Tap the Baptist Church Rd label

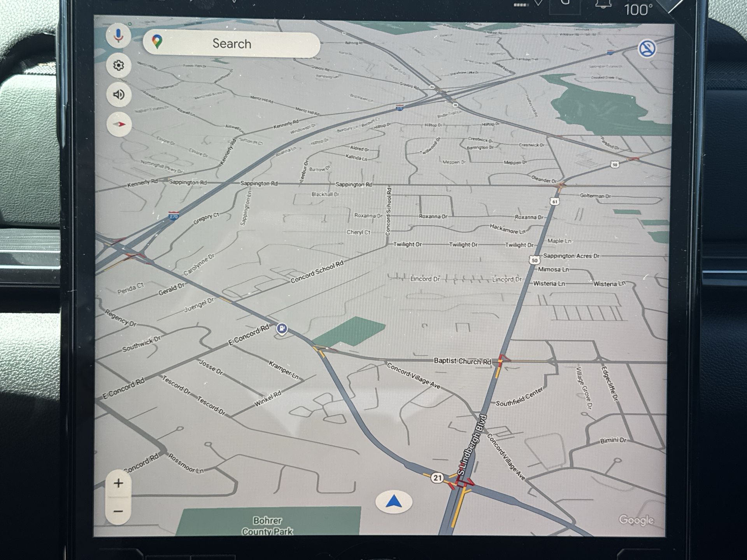pos(462,361)
